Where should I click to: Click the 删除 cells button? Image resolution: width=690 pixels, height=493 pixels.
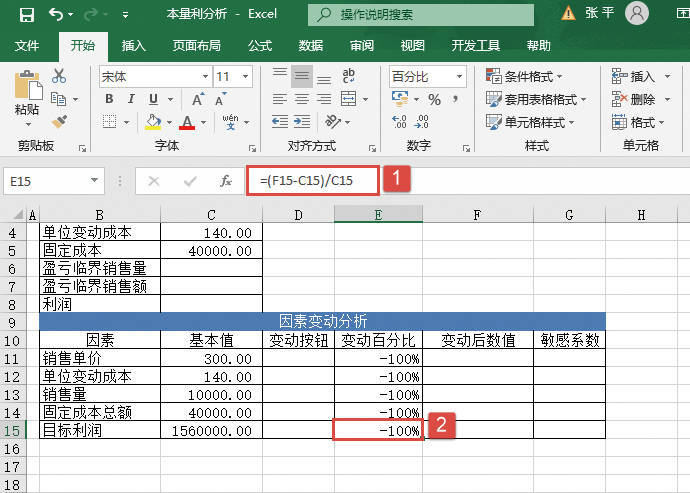click(x=633, y=99)
